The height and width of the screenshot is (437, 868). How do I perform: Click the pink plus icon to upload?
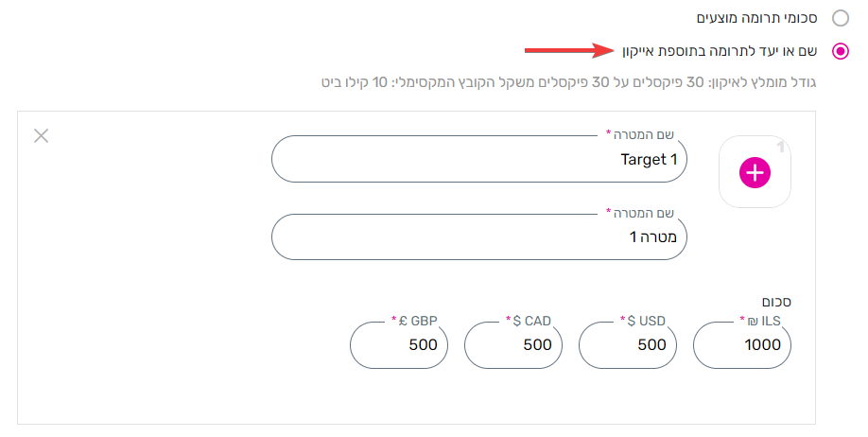(755, 173)
